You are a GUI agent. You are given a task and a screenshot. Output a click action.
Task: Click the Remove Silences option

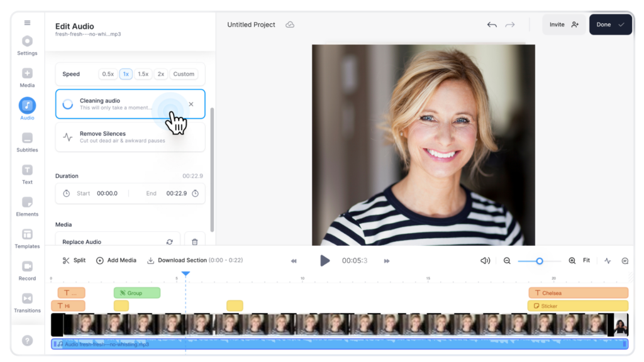pyautogui.click(x=130, y=137)
